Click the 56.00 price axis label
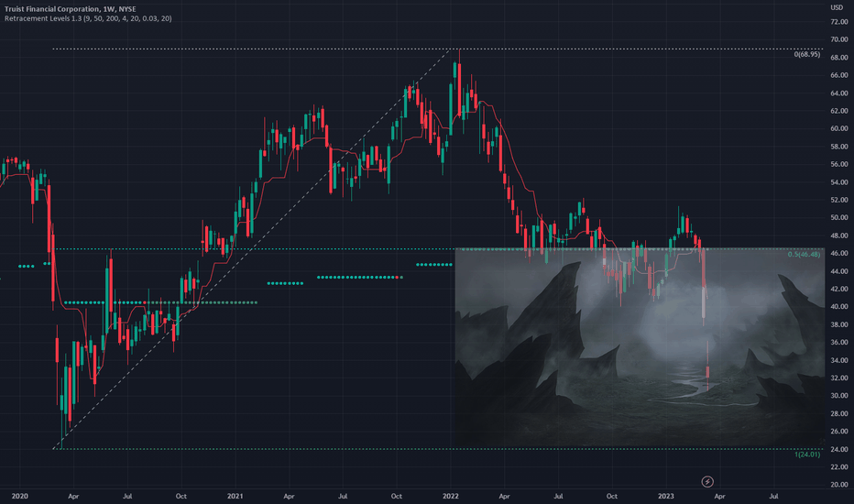The image size is (854, 504). [839, 165]
